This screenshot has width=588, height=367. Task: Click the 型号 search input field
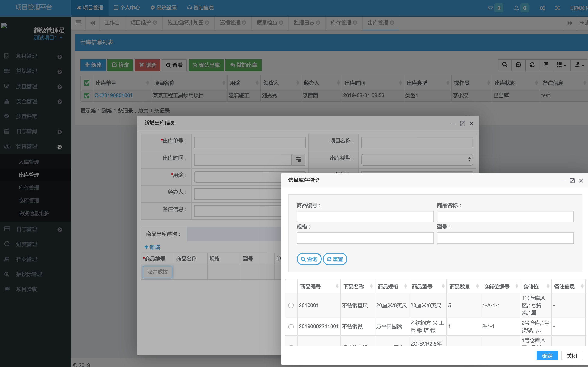(505, 238)
